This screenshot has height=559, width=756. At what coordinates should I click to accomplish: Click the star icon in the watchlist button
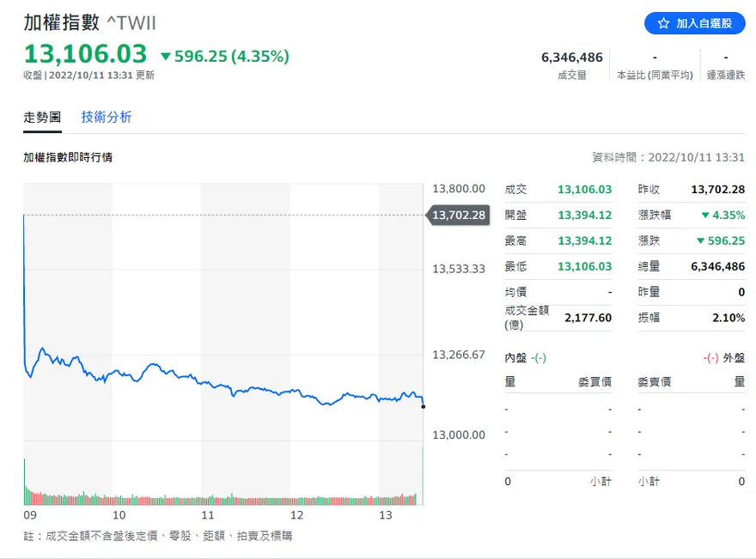pos(663,24)
